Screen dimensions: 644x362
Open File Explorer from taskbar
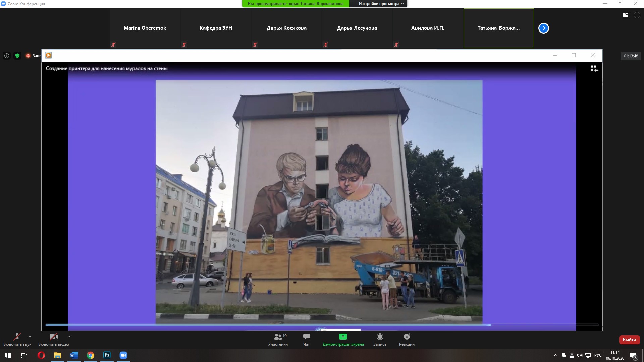pos(58,355)
